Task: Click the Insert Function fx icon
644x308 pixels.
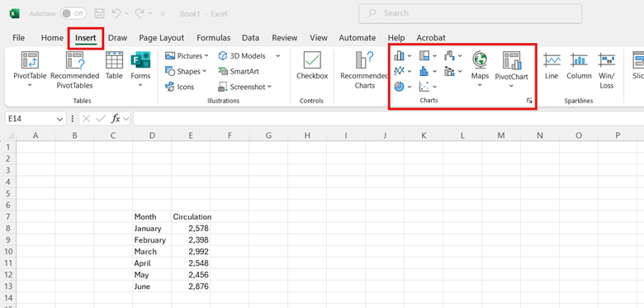Action: click(x=116, y=119)
